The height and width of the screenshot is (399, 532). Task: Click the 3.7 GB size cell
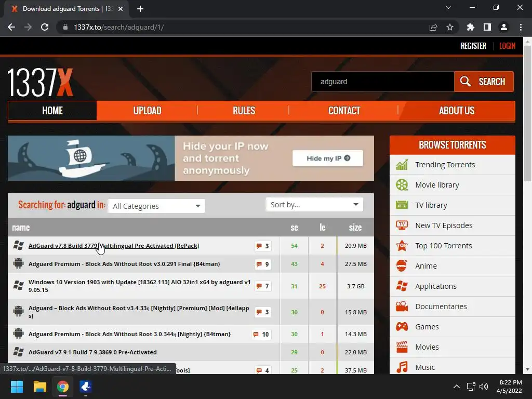(355, 286)
